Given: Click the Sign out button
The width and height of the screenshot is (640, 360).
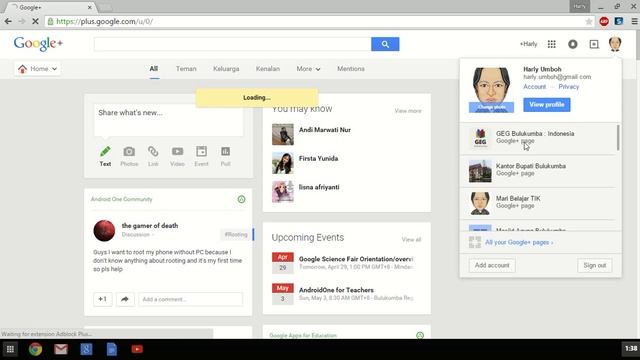Looking at the screenshot, I should 595,265.
